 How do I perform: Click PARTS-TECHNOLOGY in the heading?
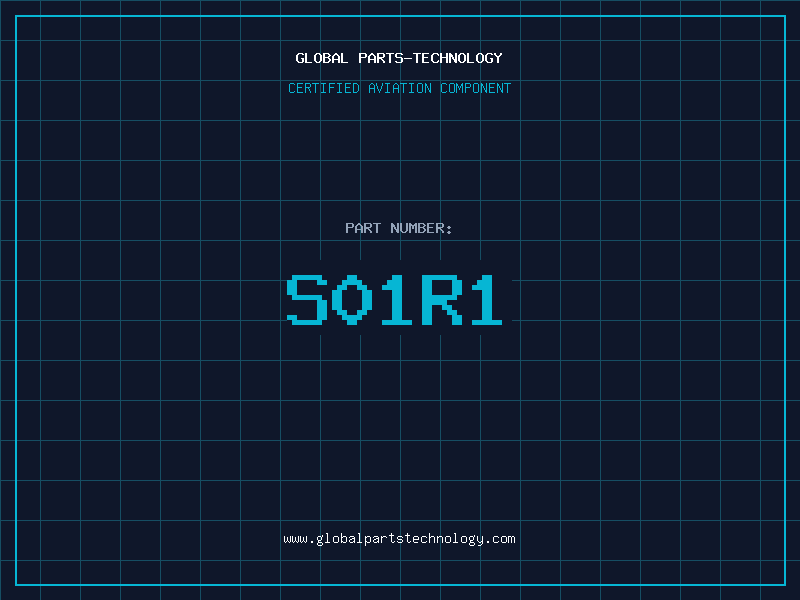[430, 58]
